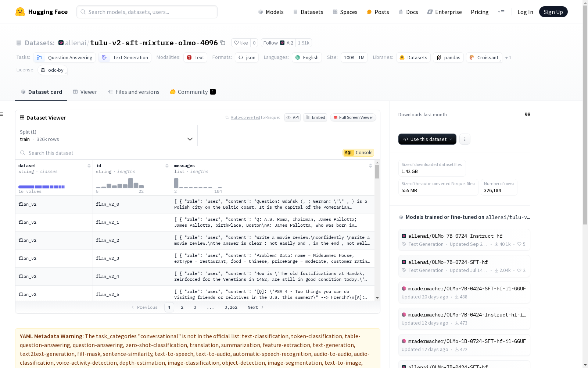Click the messages lengths histogram
588x368 pixels.
[198, 183]
